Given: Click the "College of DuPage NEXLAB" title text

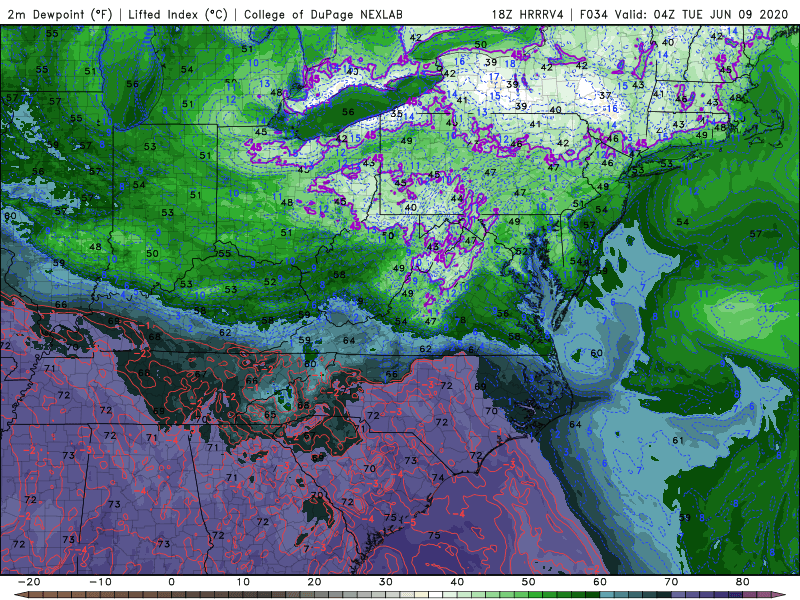Looking at the screenshot, I should click(323, 14).
